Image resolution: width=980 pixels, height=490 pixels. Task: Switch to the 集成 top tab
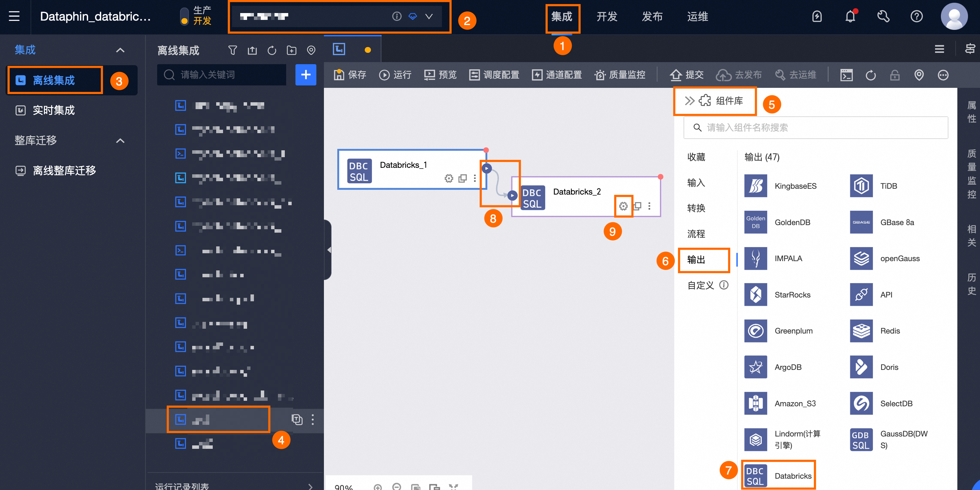pyautogui.click(x=562, y=16)
